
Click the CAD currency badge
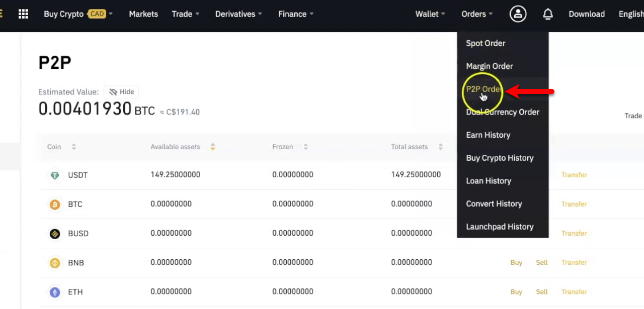coord(97,14)
